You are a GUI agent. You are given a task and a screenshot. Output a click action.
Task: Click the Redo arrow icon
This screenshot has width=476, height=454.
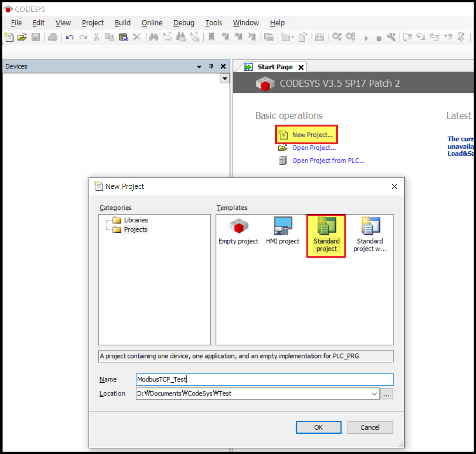(83, 37)
